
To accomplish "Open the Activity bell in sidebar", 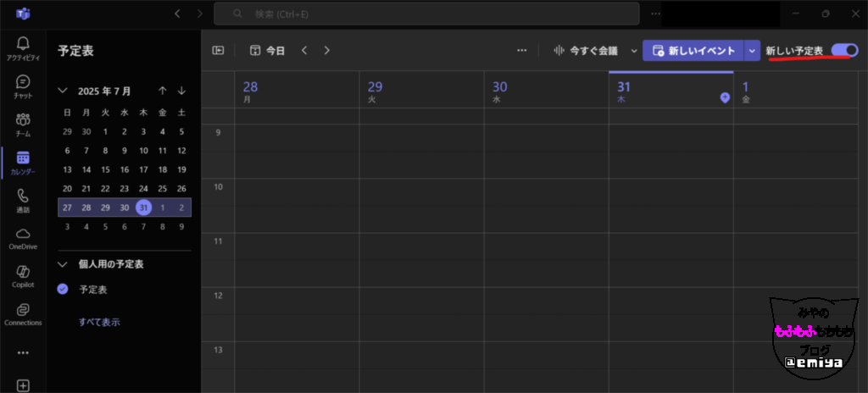I will pyautogui.click(x=23, y=48).
